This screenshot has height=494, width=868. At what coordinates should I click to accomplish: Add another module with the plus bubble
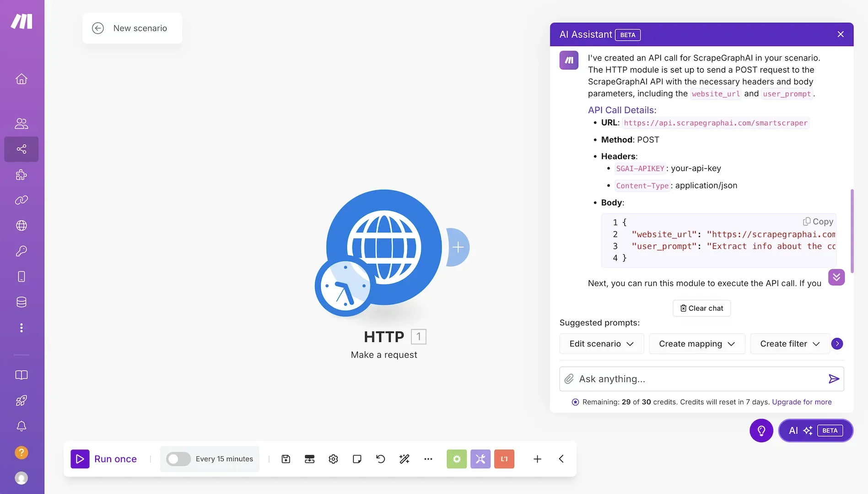458,247
